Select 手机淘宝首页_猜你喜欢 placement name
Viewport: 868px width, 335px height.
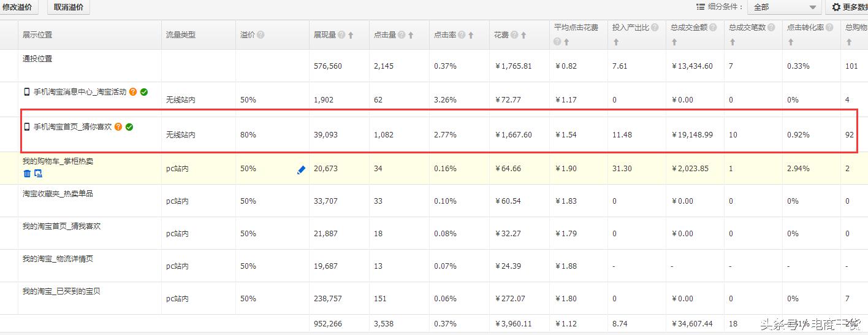(x=72, y=127)
